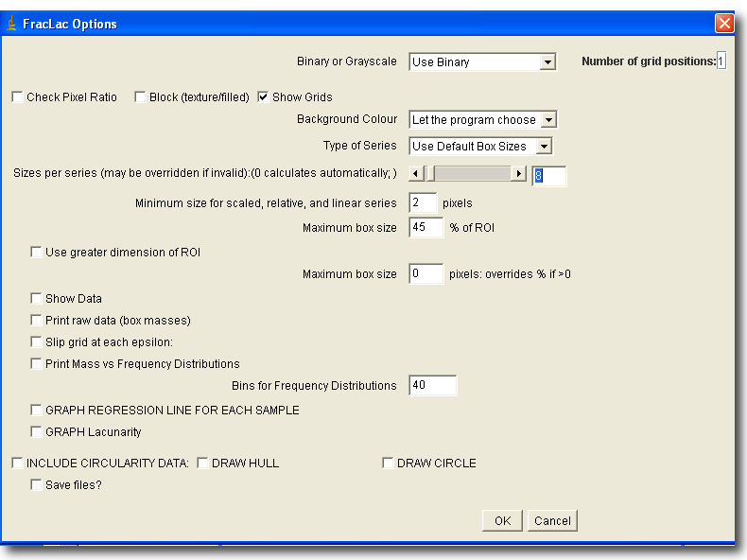Click the FracLac Options title text

70,24
